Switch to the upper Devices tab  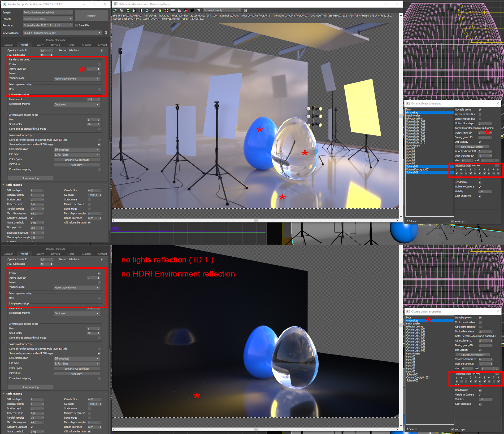(x=55, y=45)
